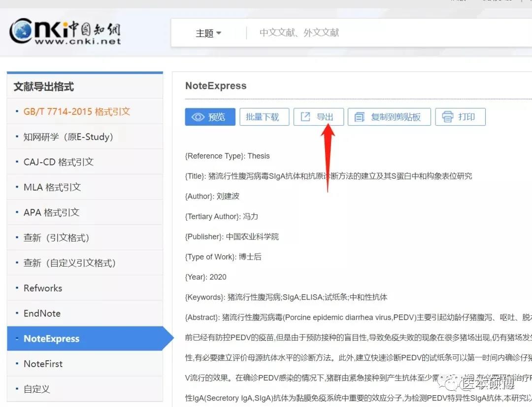Click the {Year}: 2020 line
Image resolution: width=532 pixels, height=407 pixels.
pyautogui.click(x=205, y=277)
